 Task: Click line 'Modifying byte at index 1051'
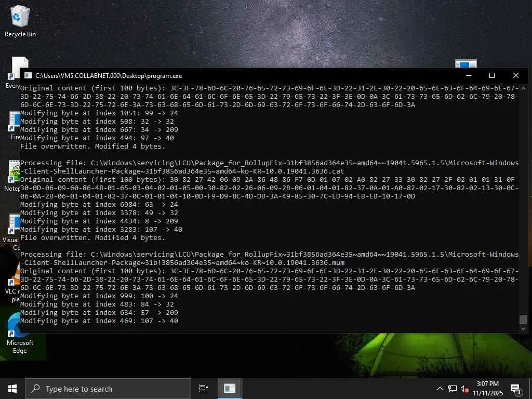point(99,113)
